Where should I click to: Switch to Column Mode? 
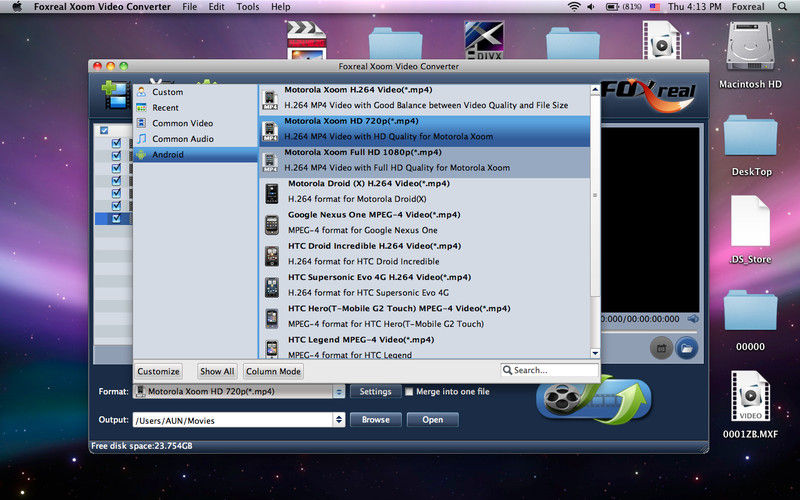(x=273, y=371)
